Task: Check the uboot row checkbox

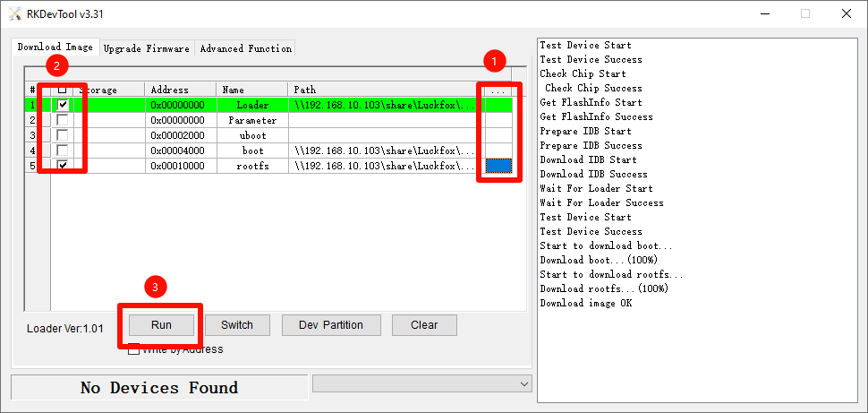Action: (x=63, y=135)
